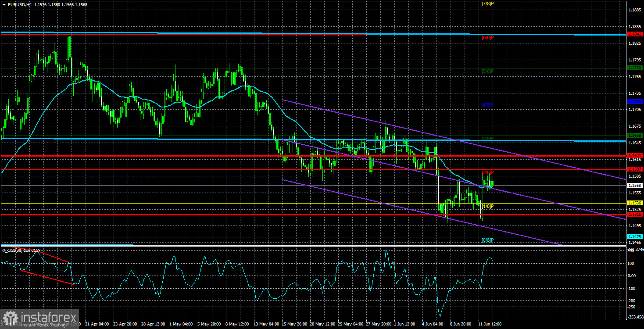Viewport: 644px width, 329px height.
Task: Click the 1.1585 price scale value
Action: (635, 176)
